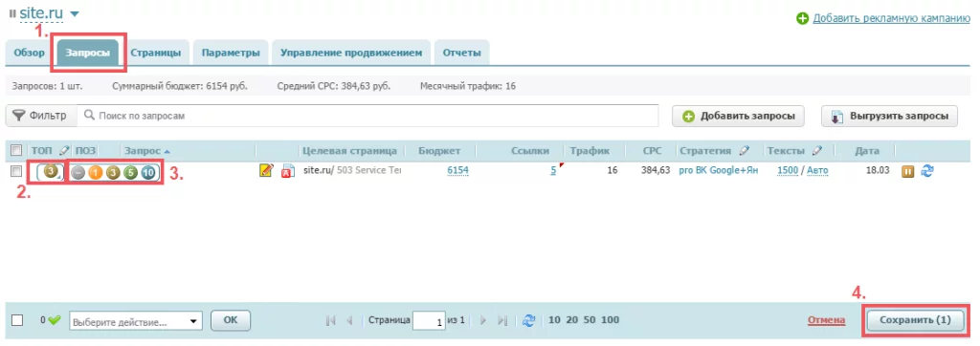Switch to the Обзор tab
Viewport: 980px width, 346px height.
[x=30, y=54]
